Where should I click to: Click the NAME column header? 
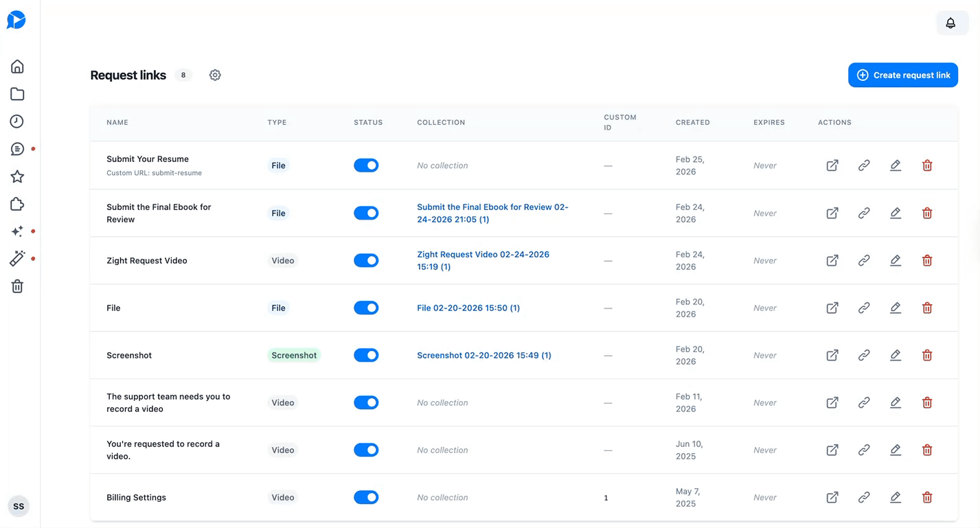click(117, 122)
